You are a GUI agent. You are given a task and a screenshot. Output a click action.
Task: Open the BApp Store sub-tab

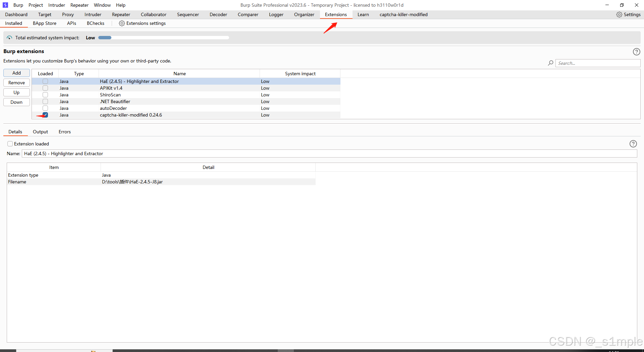[x=45, y=23]
